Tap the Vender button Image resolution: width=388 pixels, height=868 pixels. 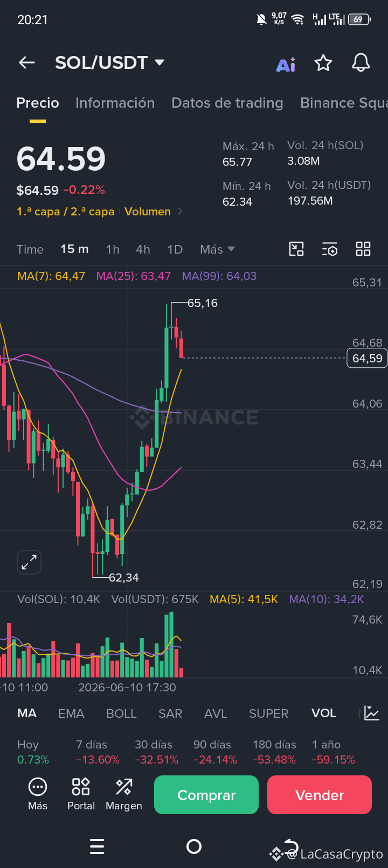[320, 795]
